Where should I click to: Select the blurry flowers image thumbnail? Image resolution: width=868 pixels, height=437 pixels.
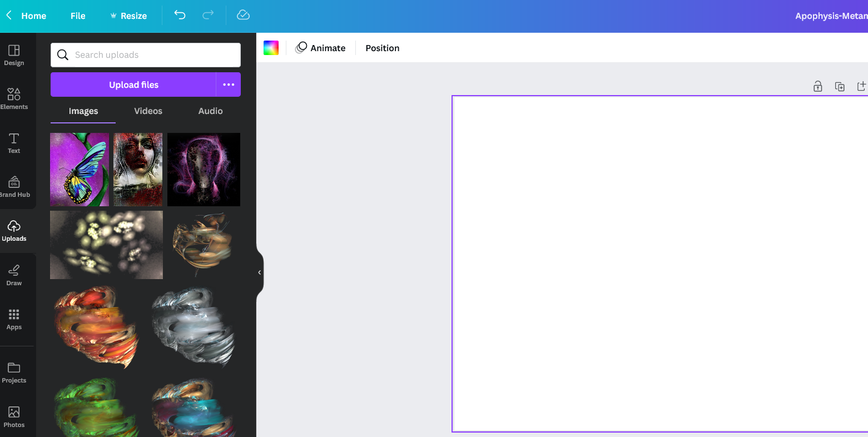point(106,245)
